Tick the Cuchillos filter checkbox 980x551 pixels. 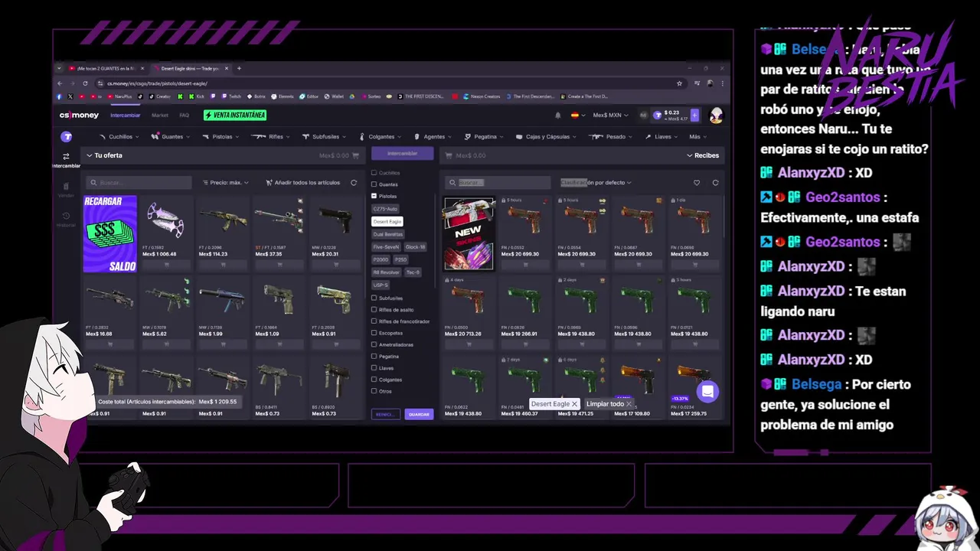pos(374,173)
